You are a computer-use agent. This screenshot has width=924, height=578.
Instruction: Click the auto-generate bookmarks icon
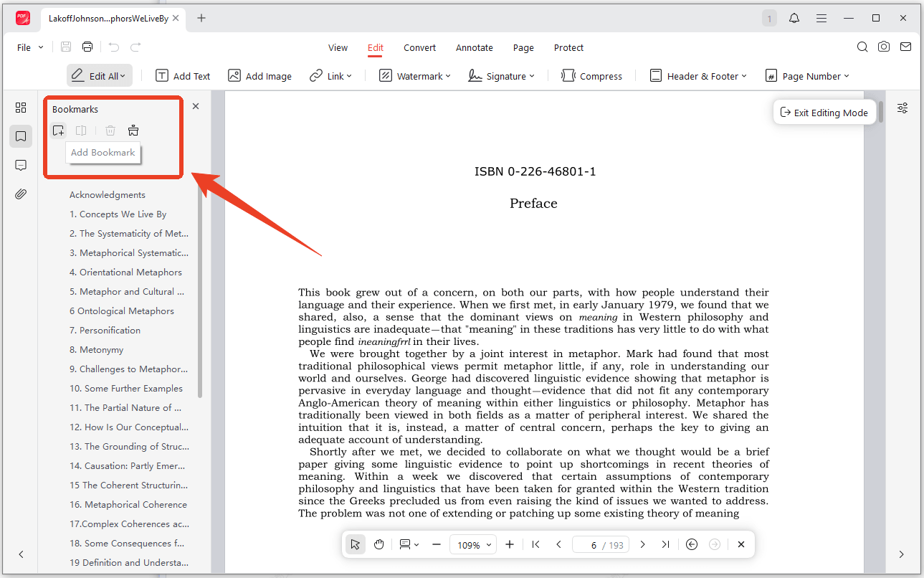133,131
